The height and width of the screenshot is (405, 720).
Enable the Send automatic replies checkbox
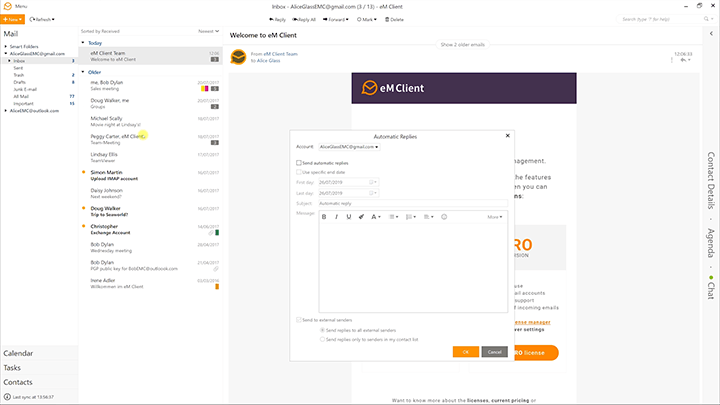click(x=299, y=163)
